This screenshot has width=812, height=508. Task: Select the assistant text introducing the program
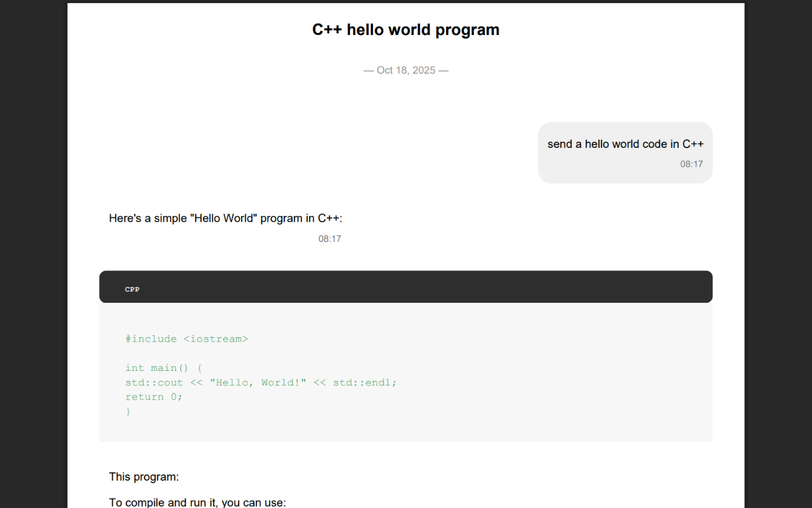(x=225, y=218)
